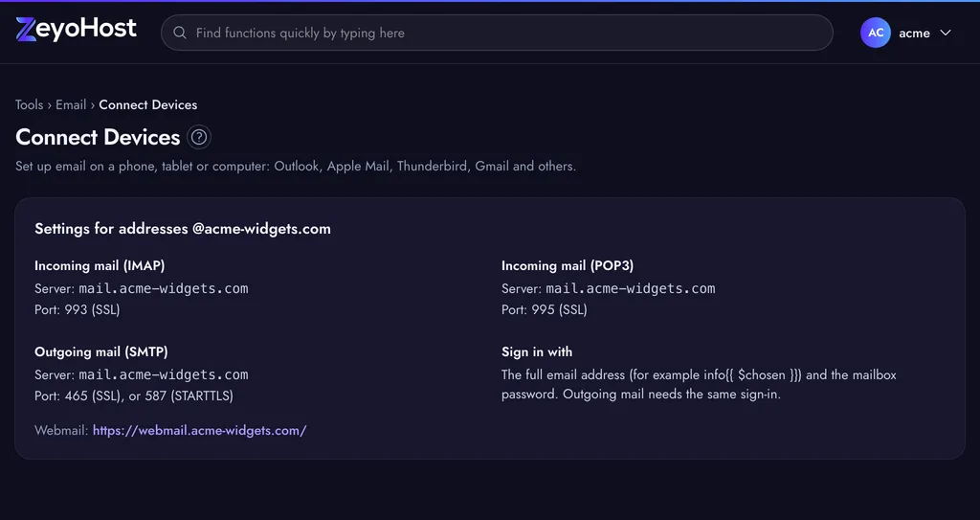980x520 pixels.
Task: Click the 'Set up email on a phone' description
Action: [296, 166]
